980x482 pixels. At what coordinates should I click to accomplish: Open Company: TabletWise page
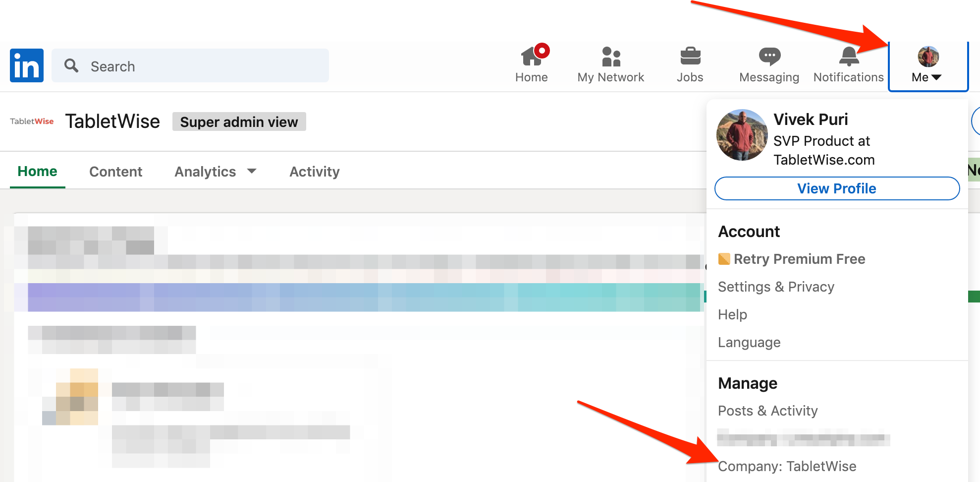tap(787, 466)
